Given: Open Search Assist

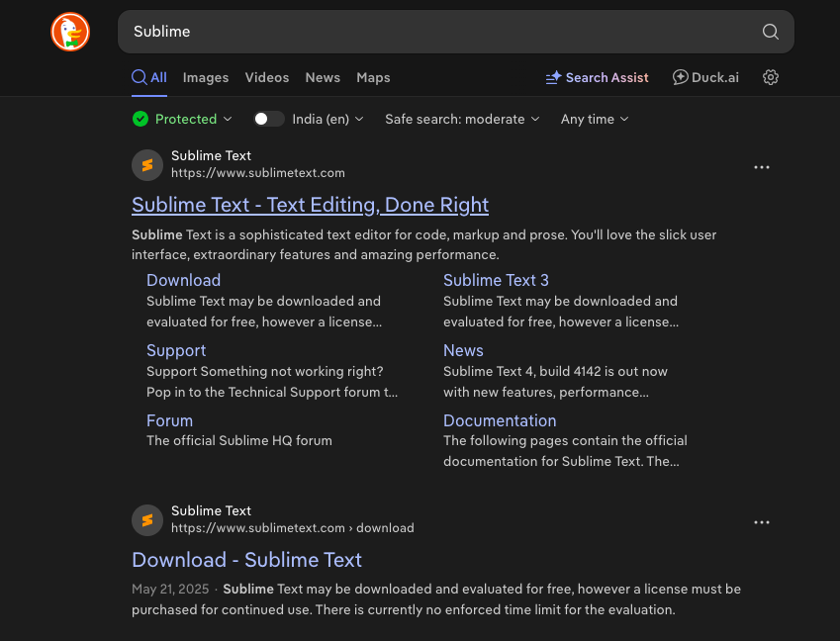Looking at the screenshot, I should tap(598, 77).
